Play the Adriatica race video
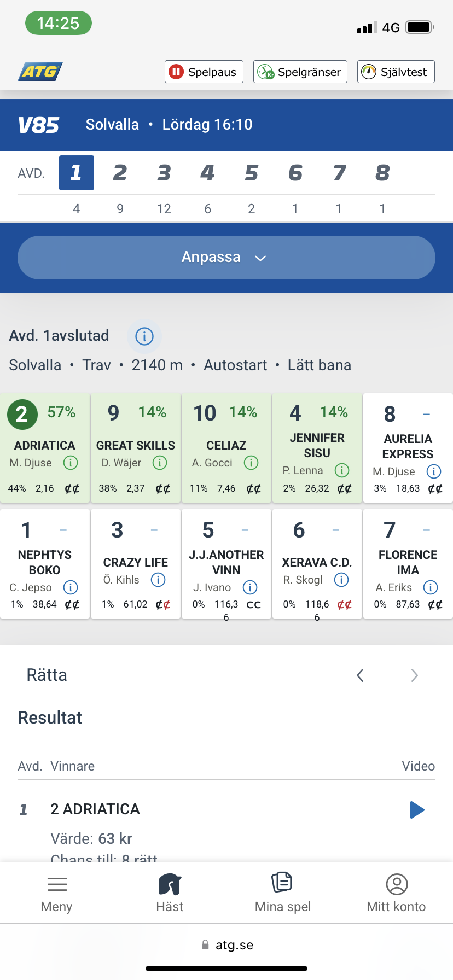 tap(417, 809)
